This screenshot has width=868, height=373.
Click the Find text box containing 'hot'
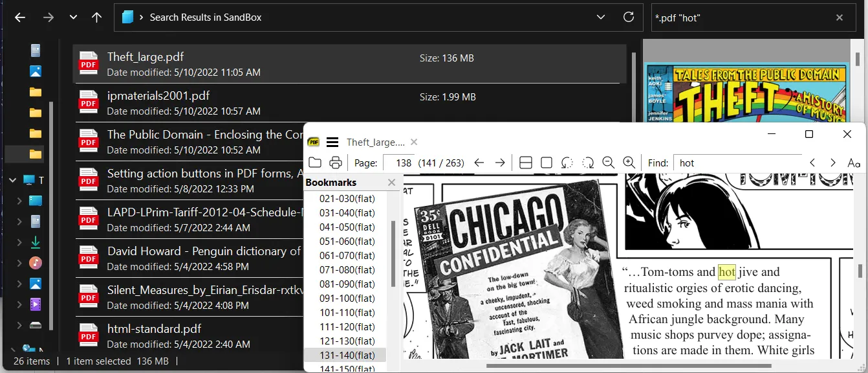pos(737,163)
